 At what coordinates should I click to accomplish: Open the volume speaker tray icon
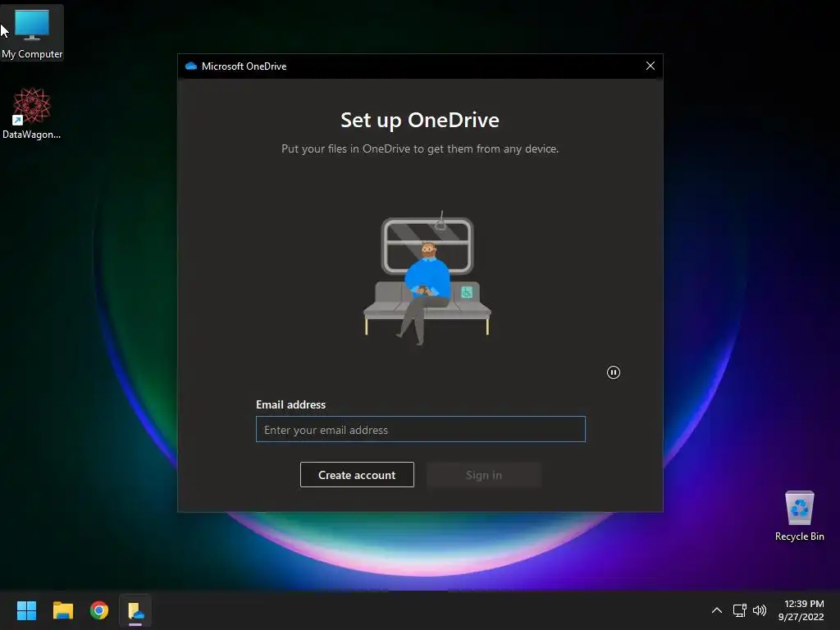tap(759, 610)
